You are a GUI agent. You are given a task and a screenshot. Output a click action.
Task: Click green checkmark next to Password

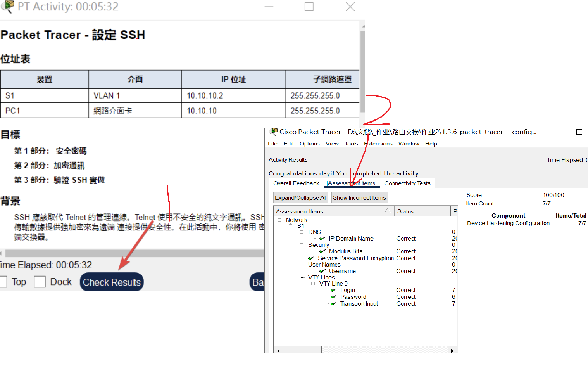[x=333, y=297]
